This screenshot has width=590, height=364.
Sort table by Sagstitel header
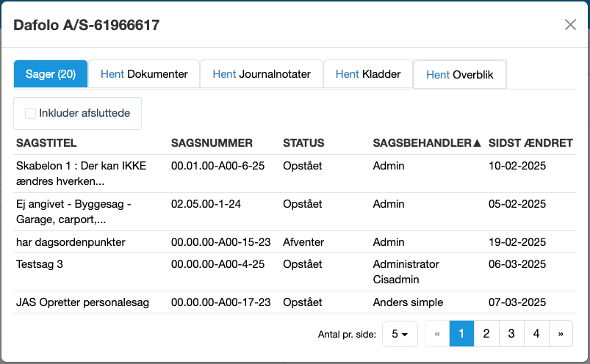(46, 143)
